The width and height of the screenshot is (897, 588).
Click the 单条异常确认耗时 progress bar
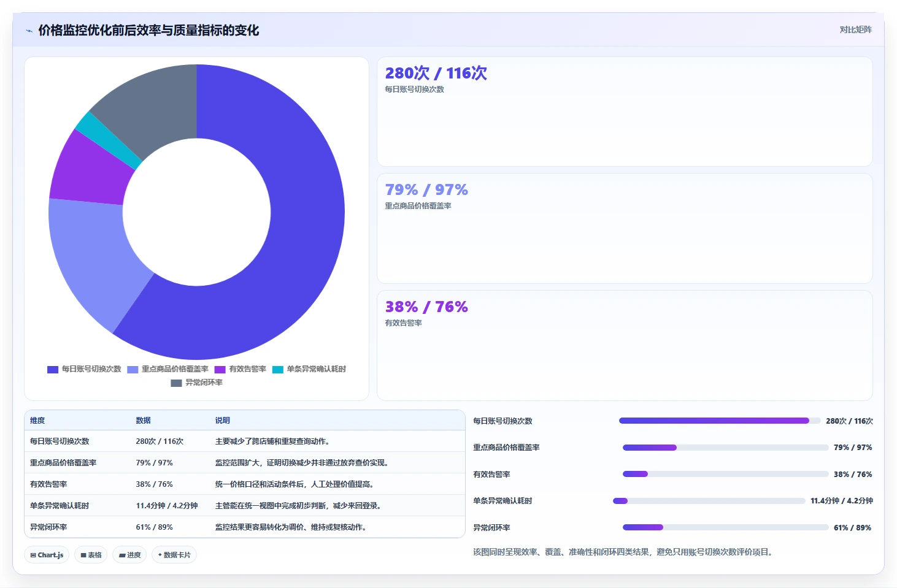point(709,501)
